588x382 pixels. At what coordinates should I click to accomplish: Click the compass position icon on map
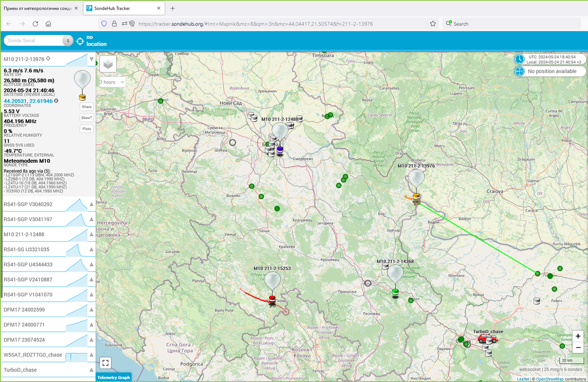click(520, 72)
